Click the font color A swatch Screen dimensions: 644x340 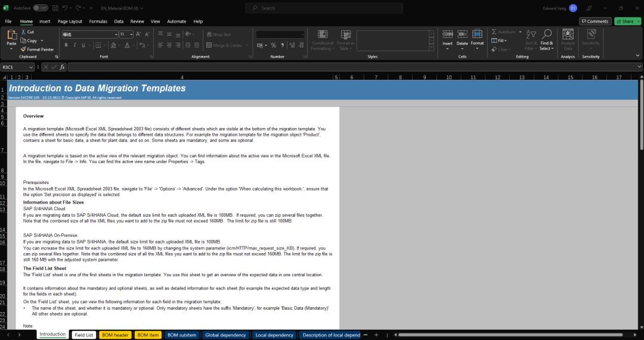[128, 45]
